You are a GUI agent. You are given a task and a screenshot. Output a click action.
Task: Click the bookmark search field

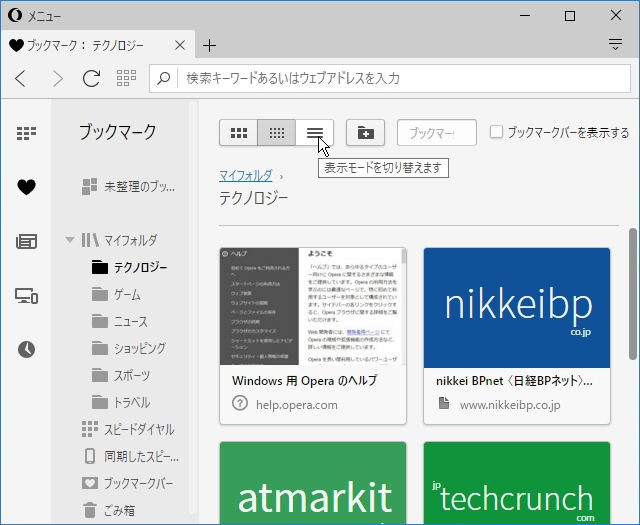[437, 133]
